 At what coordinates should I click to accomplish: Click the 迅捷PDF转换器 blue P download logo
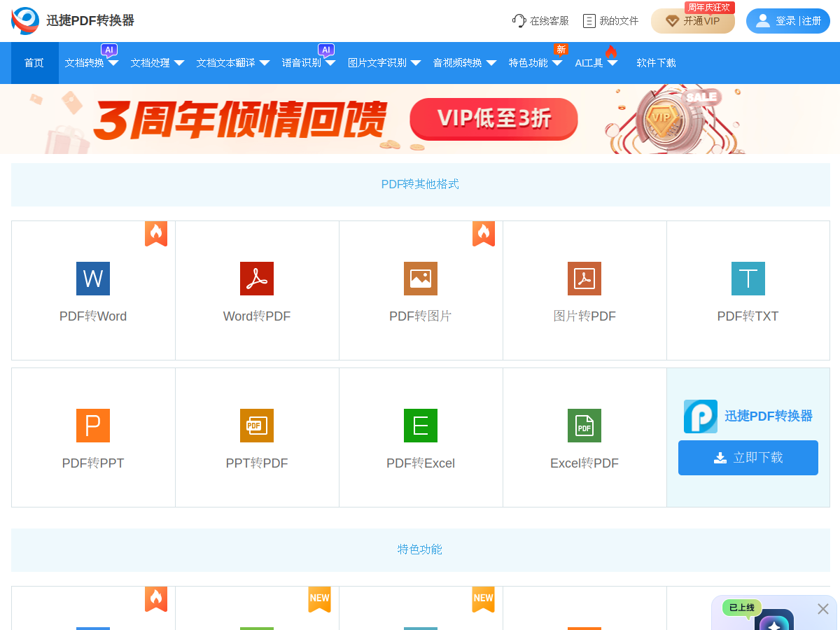(x=701, y=416)
